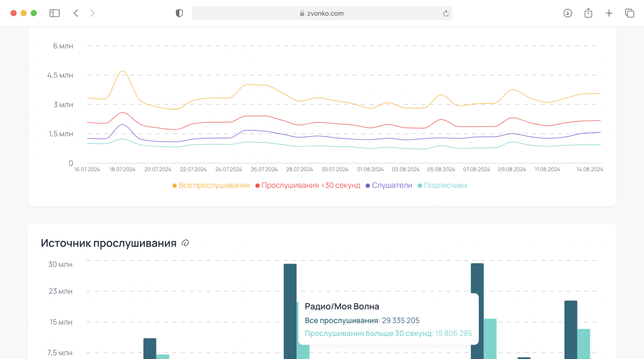
Task: Toggle the Safari sidebar icon
Action: [54, 13]
